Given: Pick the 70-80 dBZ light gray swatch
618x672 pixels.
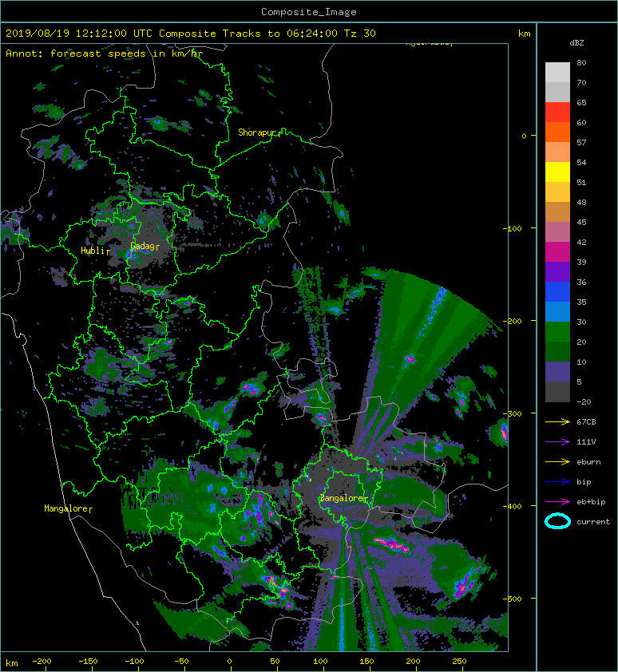Looking at the screenshot, I should 557,72.
